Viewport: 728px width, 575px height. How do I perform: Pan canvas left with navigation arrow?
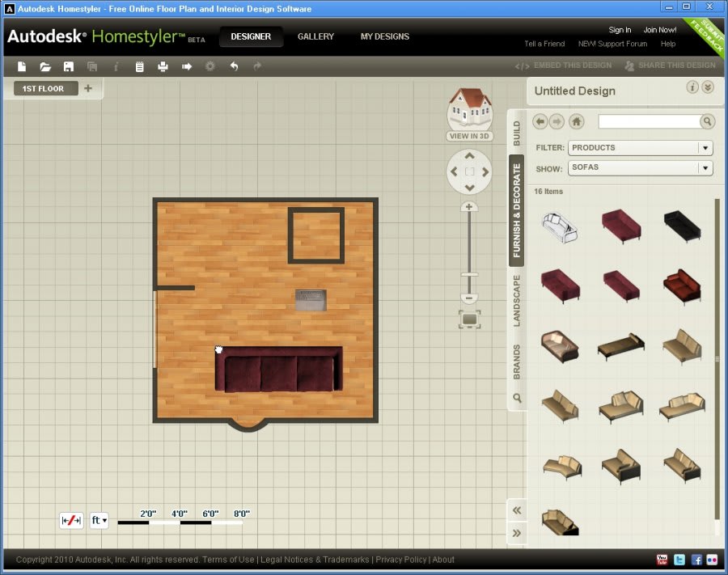(x=454, y=171)
